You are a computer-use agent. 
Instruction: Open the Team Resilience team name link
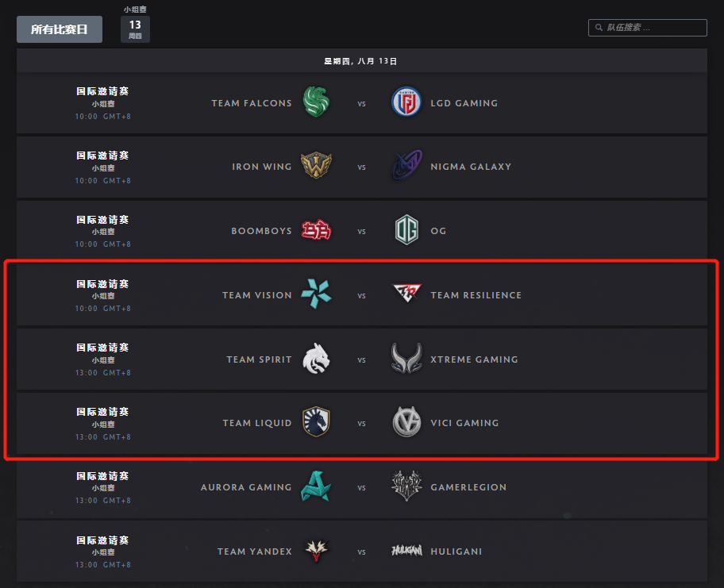tap(476, 295)
